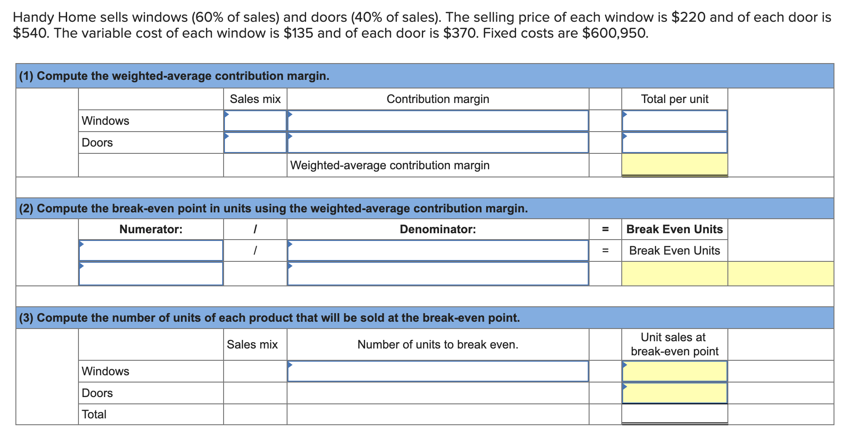Select the yellow Weighted-average contribution margin cell
The height and width of the screenshot is (432, 868).
(x=674, y=165)
